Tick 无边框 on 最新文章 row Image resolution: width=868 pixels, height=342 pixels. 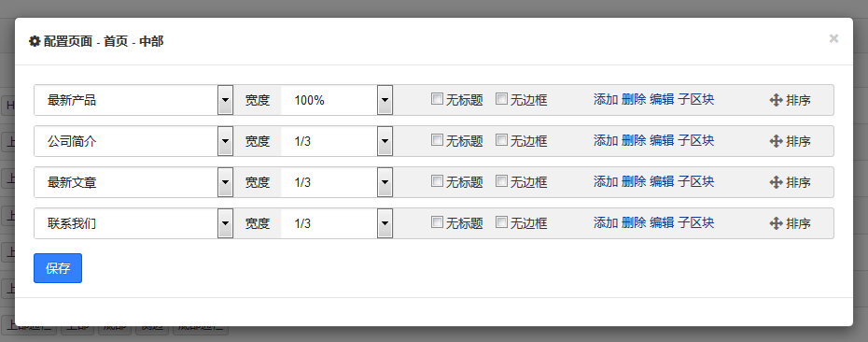(501, 181)
